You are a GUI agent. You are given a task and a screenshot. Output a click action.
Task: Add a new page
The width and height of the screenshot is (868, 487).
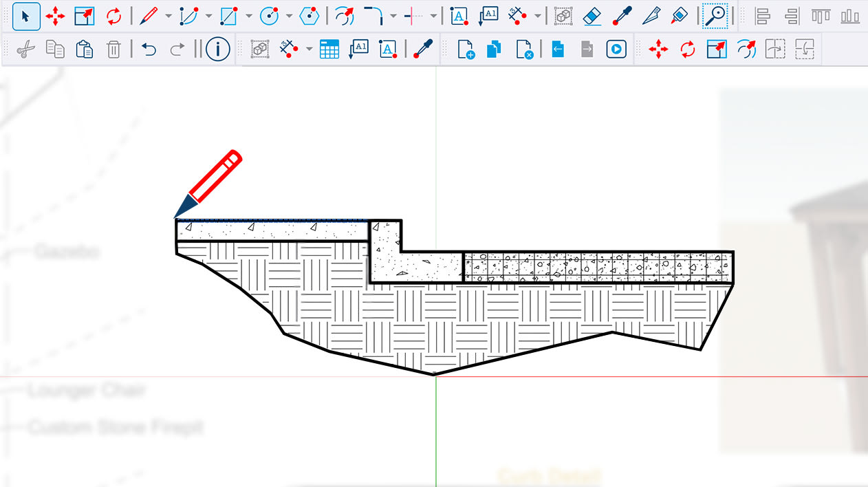coord(466,50)
